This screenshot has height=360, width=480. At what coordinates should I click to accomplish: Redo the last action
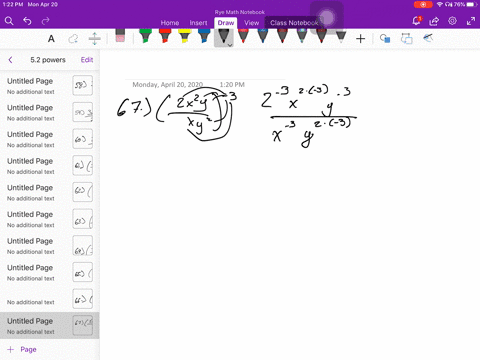pyautogui.click(x=45, y=21)
